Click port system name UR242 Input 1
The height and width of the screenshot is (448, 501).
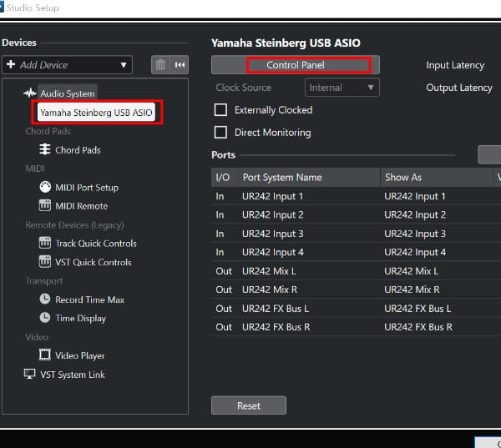pos(272,196)
